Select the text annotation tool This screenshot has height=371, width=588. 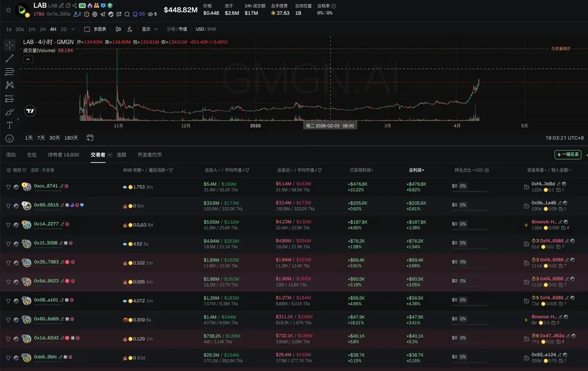click(10, 125)
